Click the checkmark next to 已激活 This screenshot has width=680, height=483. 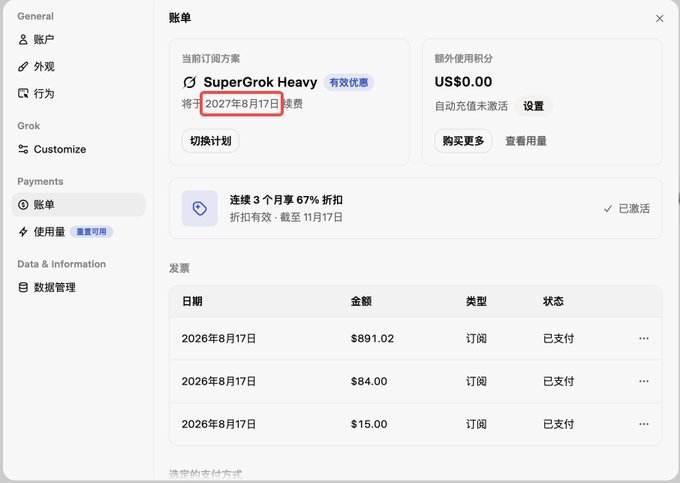click(608, 209)
